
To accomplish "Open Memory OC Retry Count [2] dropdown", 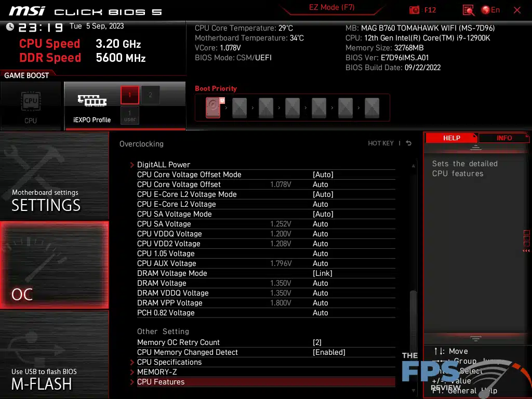I will pos(317,342).
